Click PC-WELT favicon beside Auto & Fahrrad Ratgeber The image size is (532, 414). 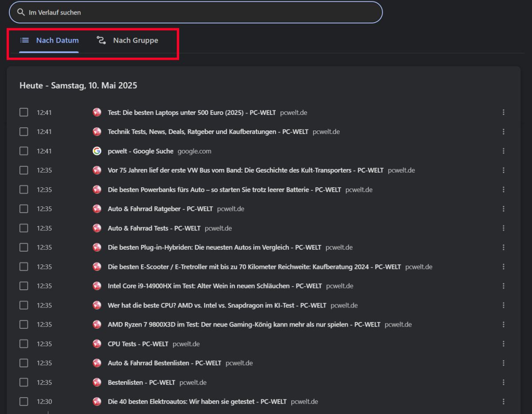point(97,209)
